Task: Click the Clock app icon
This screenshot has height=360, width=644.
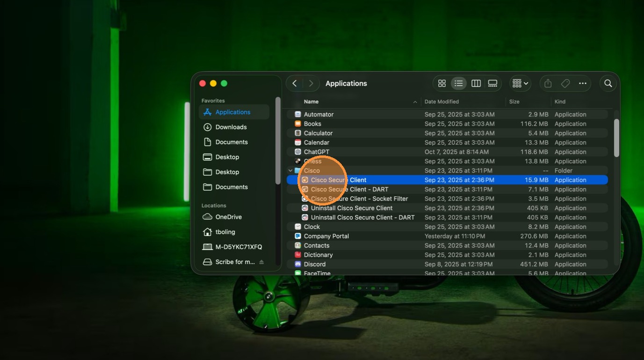Action: [298, 227]
